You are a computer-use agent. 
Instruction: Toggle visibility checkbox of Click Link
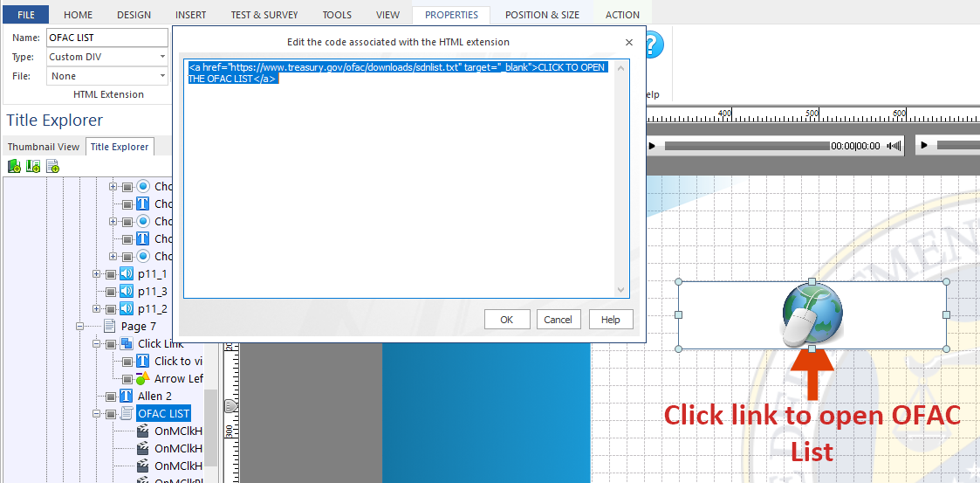click(111, 344)
